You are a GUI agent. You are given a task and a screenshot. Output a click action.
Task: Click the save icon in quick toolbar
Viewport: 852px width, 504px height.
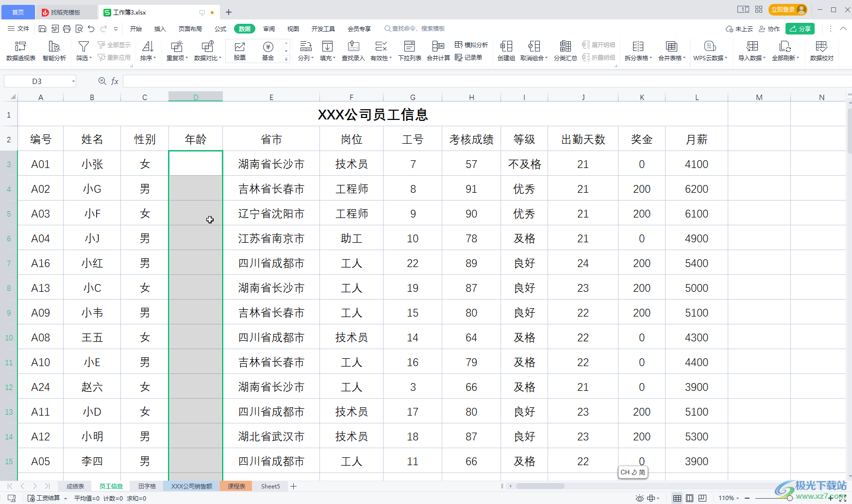click(42, 29)
